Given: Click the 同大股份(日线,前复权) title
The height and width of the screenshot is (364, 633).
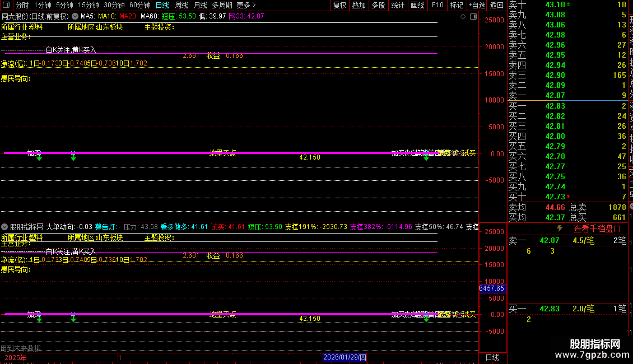Looking at the screenshot, I should tap(35, 17).
